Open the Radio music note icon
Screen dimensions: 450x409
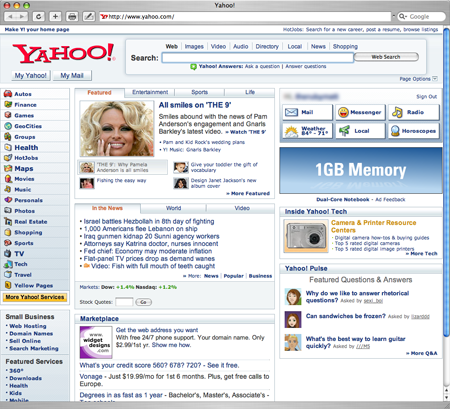coord(397,112)
